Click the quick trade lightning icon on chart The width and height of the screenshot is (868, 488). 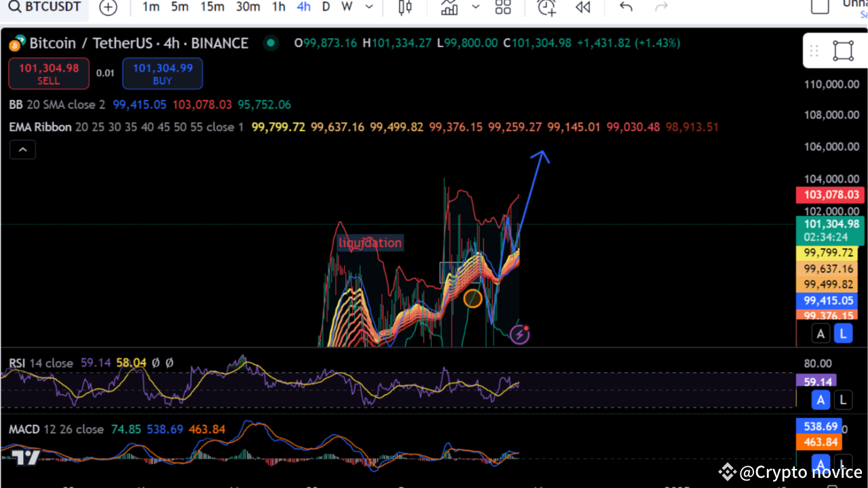click(x=519, y=333)
